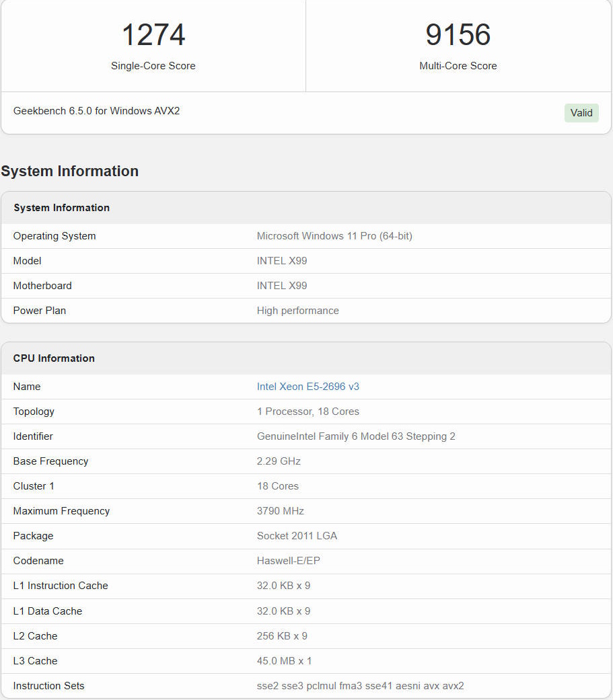Viewport: 613px width, 700px height.
Task: Click the Geekbench 6.5.0 for Windows AVX2 text
Action: (x=96, y=111)
